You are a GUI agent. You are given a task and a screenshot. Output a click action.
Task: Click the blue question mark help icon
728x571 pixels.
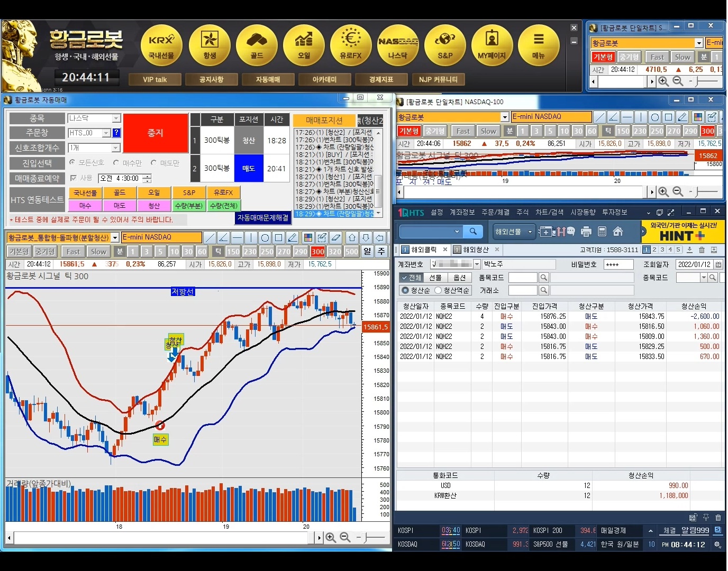tap(117, 133)
